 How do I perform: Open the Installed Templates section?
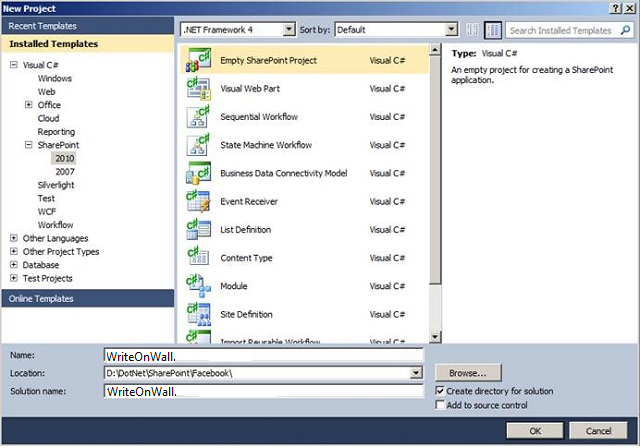point(88,44)
